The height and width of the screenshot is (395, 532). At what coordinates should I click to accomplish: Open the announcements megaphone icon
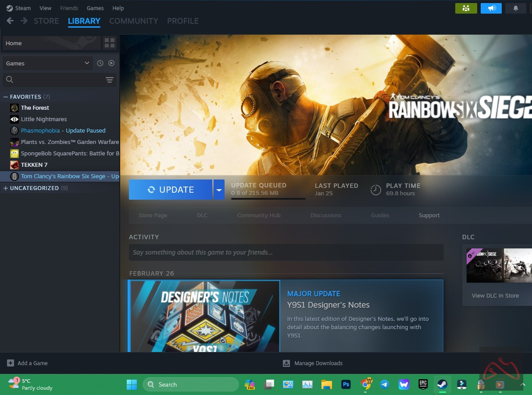pyautogui.click(x=491, y=8)
